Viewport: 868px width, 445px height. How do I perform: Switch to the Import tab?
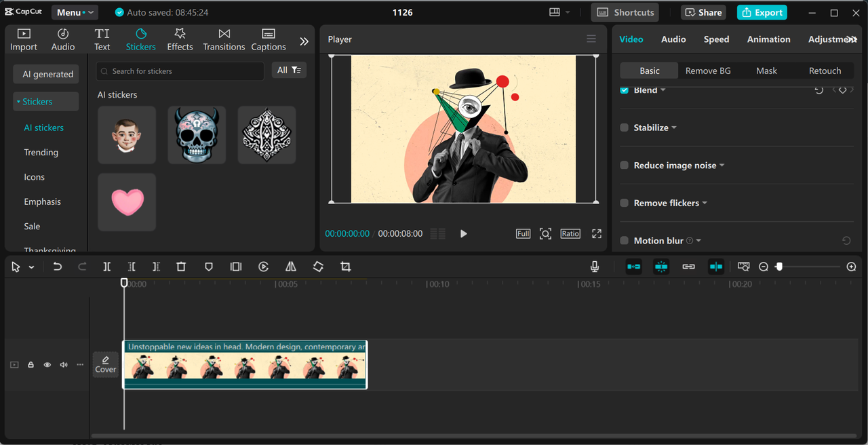coord(24,40)
